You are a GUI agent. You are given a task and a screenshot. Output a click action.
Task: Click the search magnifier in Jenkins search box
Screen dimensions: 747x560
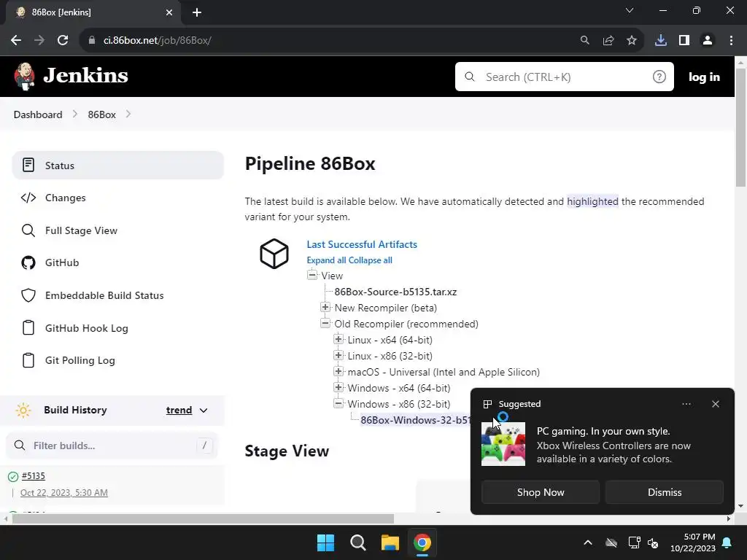[470, 77]
